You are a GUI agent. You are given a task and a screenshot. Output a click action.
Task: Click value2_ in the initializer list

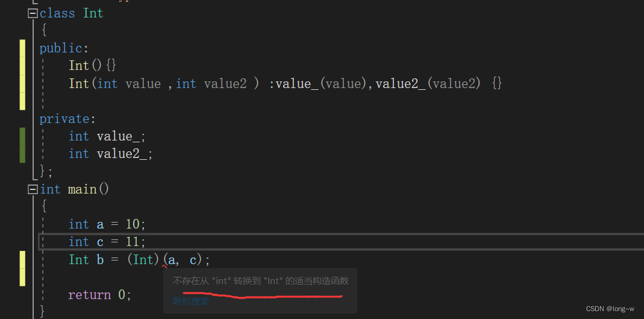(x=399, y=84)
